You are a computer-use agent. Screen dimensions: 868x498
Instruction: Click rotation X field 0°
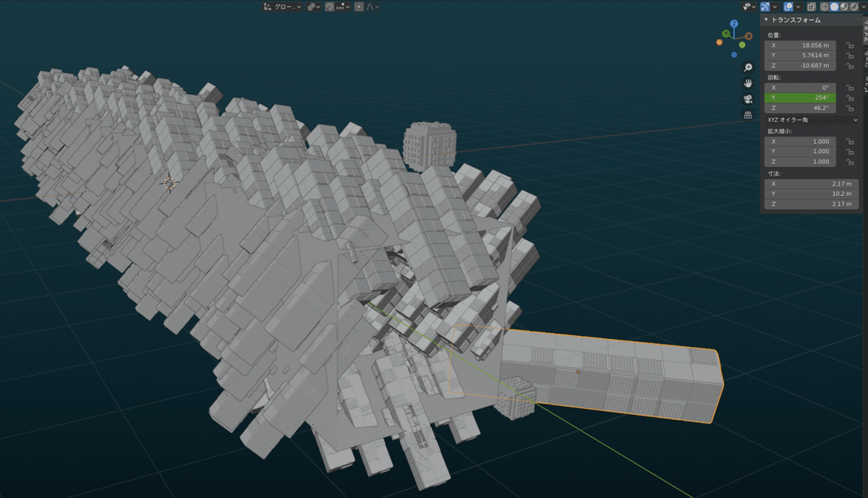pyautogui.click(x=800, y=87)
